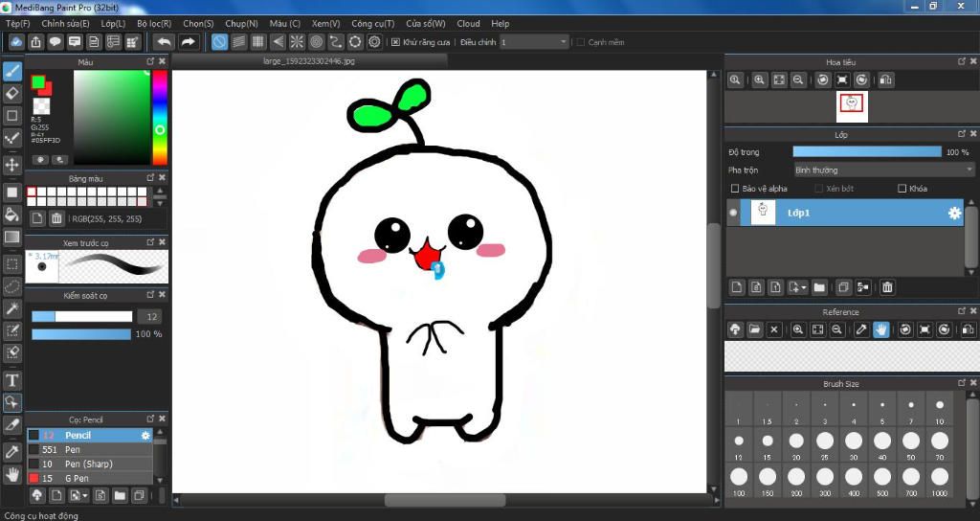Open Tệp(F) menu
The image size is (980, 521).
tap(17, 23)
